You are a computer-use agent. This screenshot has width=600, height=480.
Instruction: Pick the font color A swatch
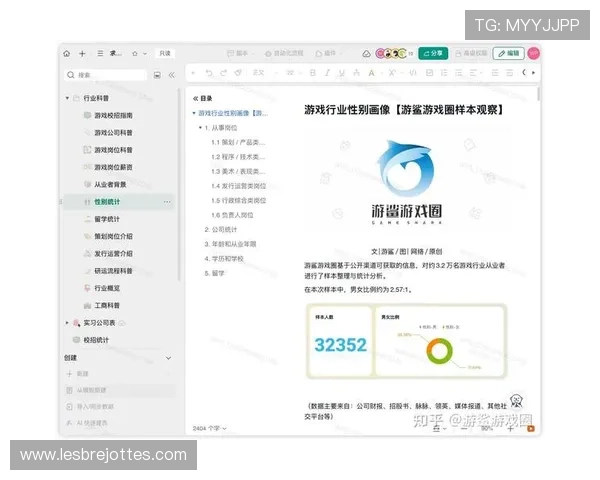click(x=371, y=73)
